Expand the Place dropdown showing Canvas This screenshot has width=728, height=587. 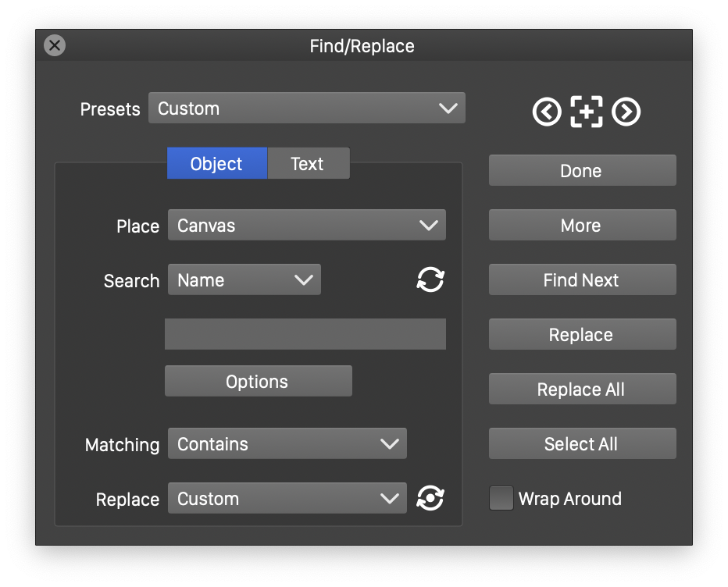307,226
